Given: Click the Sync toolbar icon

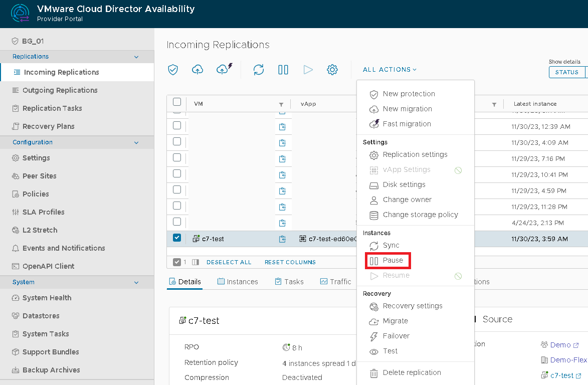Looking at the screenshot, I should [259, 70].
